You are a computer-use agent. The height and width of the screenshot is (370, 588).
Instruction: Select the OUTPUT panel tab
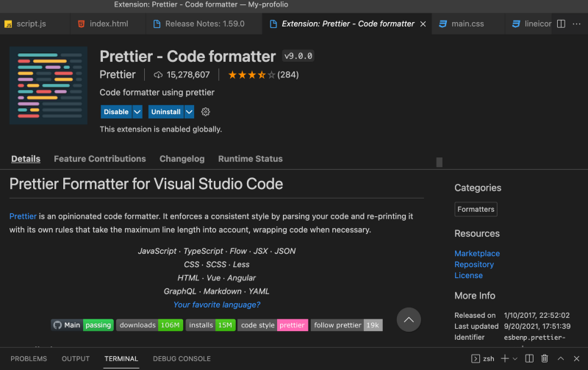pyautogui.click(x=76, y=359)
